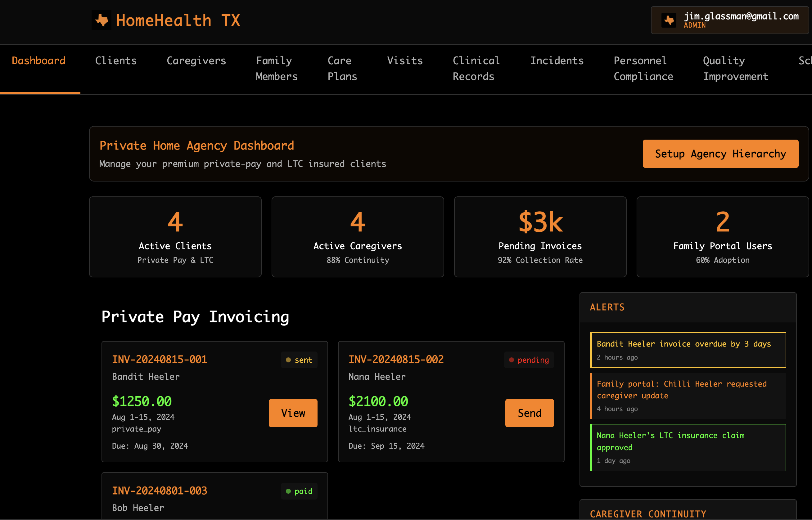Viewport: 812px width, 520px height.
Task: Select Personnel Compliance from the navigation
Action: [643, 69]
